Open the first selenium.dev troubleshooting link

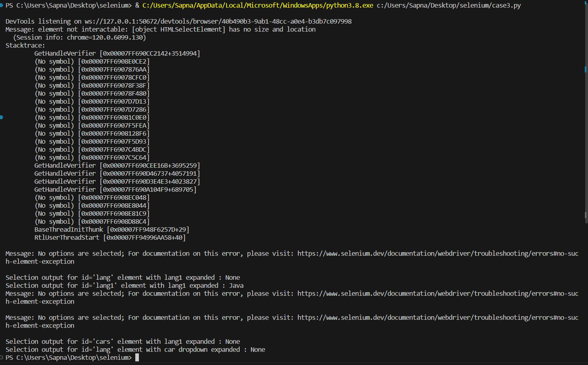(436, 253)
